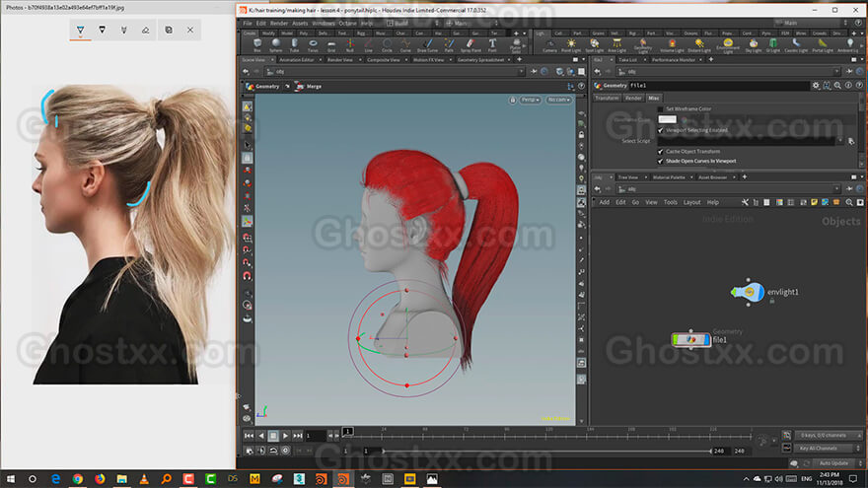The width and height of the screenshot is (868, 488).
Task: Click sticky note icon in network toolbar
Action: coord(814,202)
